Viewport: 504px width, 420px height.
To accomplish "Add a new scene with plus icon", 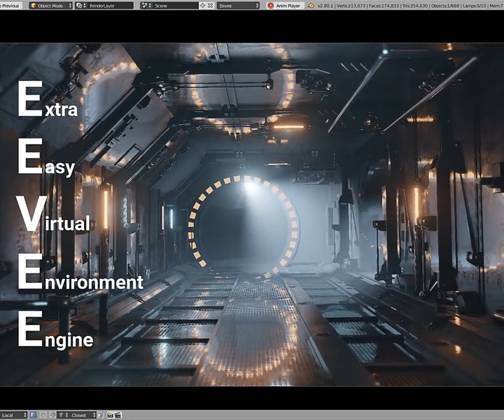I will 202,6.
